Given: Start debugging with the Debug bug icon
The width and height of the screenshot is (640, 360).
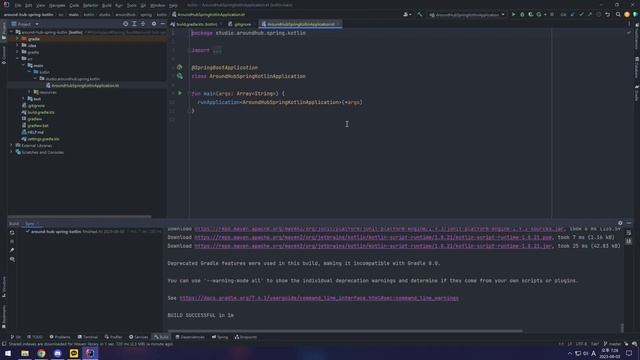Looking at the screenshot, I should coord(522,14).
